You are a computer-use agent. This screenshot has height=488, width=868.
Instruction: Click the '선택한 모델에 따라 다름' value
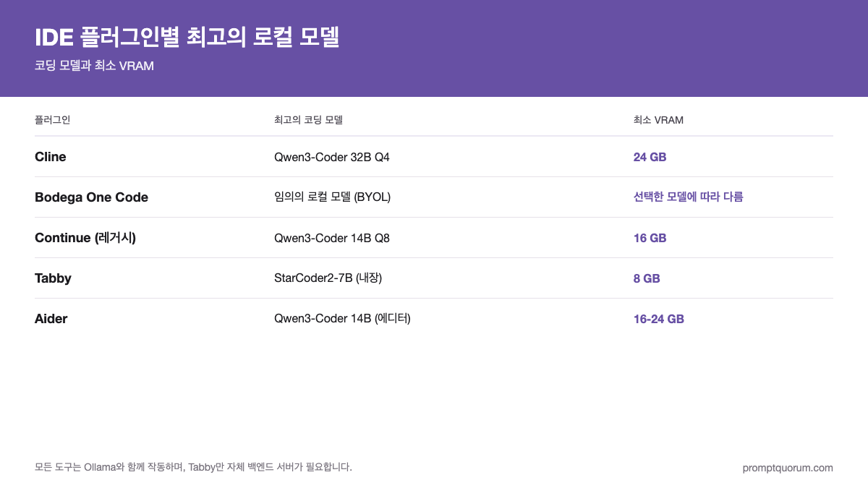click(x=689, y=197)
